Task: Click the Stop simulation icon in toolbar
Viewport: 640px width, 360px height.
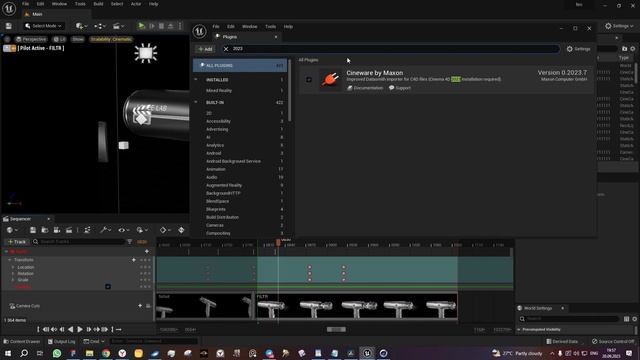Action: pos(161,26)
